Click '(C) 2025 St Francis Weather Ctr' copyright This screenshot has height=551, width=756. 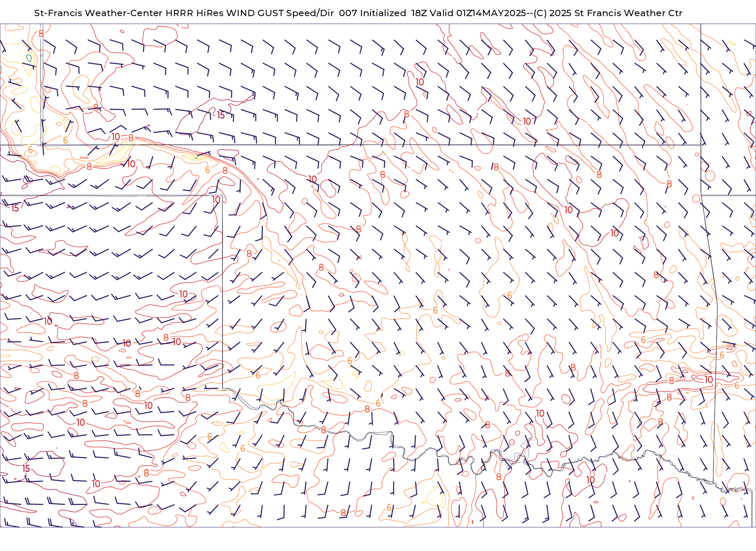tap(608, 13)
